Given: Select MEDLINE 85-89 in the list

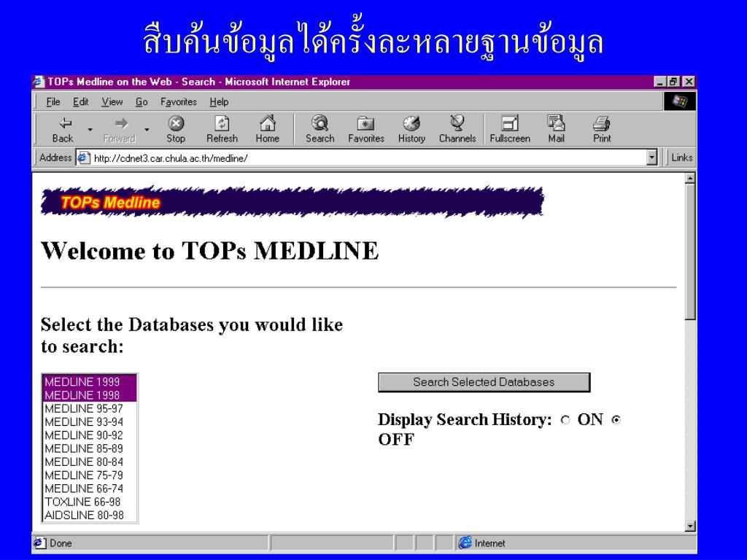Looking at the screenshot, I should click(x=90, y=448).
